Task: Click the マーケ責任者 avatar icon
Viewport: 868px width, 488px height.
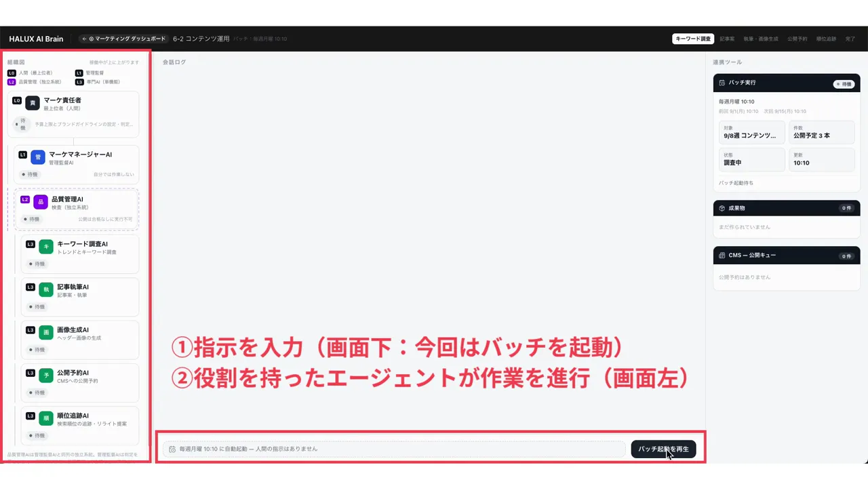Action: 33,103
